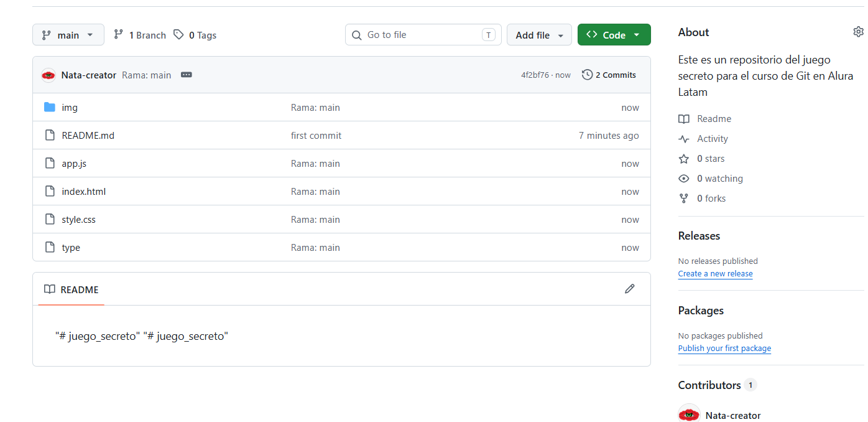This screenshot has height=422, width=868.
Task: Open the 1 Branch link
Action: click(140, 35)
